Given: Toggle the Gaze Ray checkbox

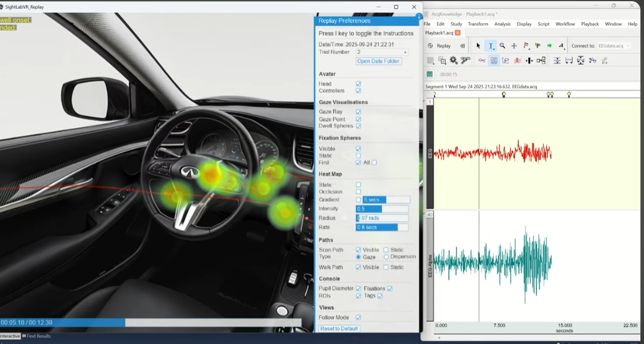Looking at the screenshot, I should (x=358, y=112).
